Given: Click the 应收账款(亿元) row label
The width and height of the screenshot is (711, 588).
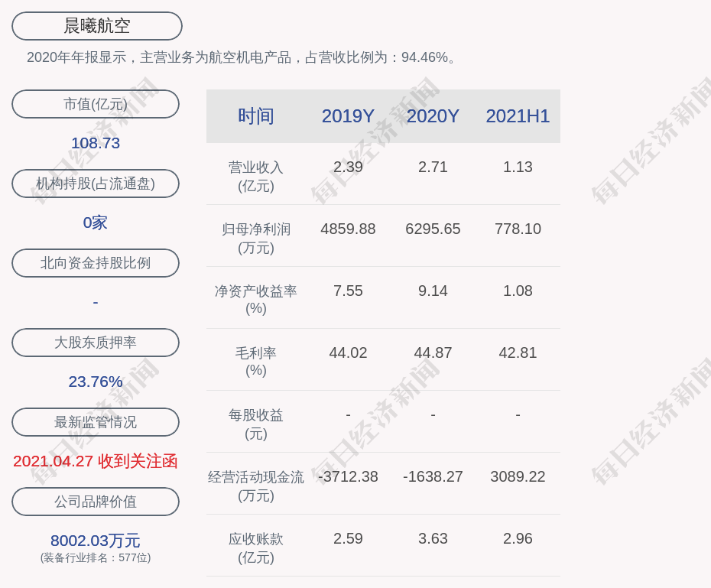Looking at the screenshot, I should point(256,548).
